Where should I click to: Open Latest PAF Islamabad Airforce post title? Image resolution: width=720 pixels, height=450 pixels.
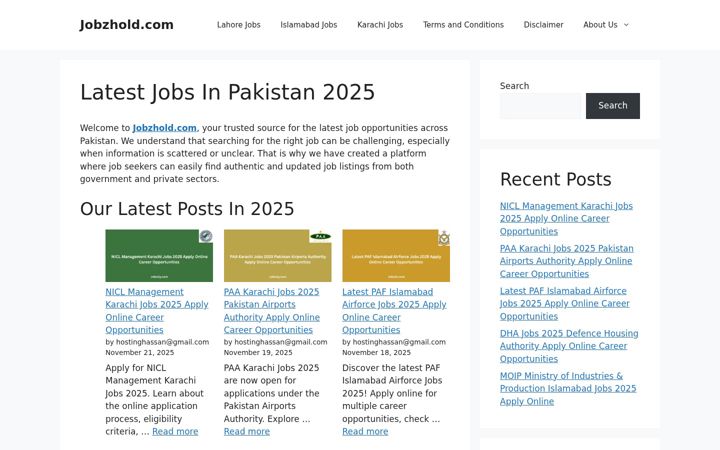(394, 311)
